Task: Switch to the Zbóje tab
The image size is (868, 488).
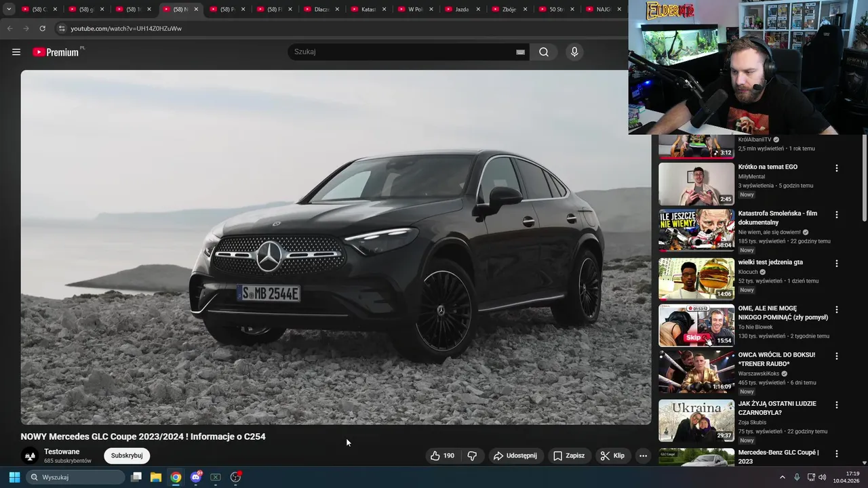Action: 509,9
